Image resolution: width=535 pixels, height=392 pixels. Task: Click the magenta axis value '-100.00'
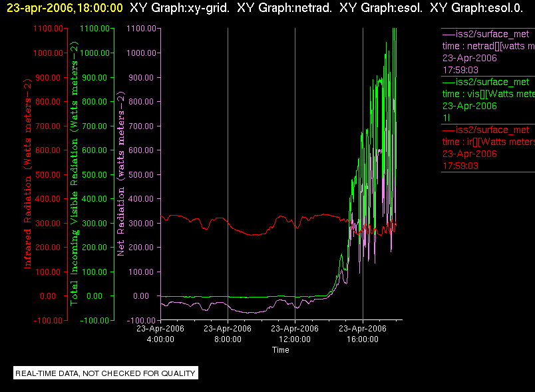[141, 320]
